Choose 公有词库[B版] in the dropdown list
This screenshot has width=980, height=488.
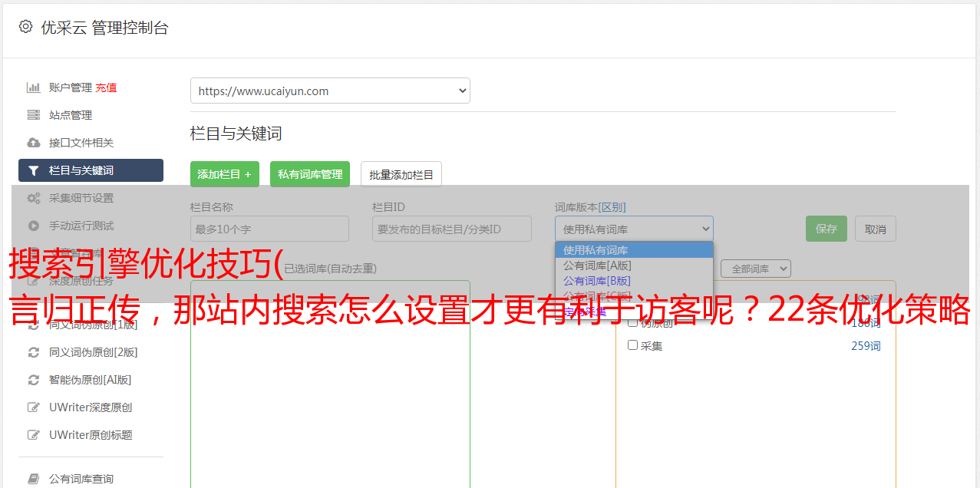(634, 281)
